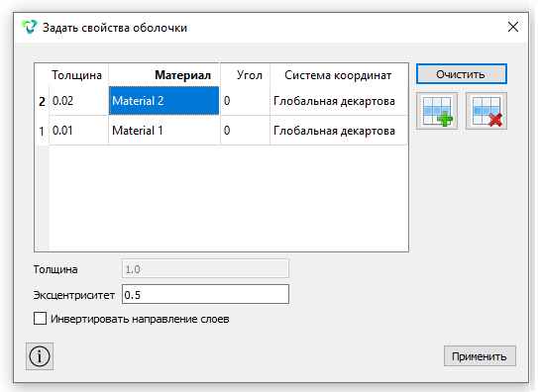Select the 0.01 thickness cell
The height and width of the screenshot is (392, 538).
point(78,131)
